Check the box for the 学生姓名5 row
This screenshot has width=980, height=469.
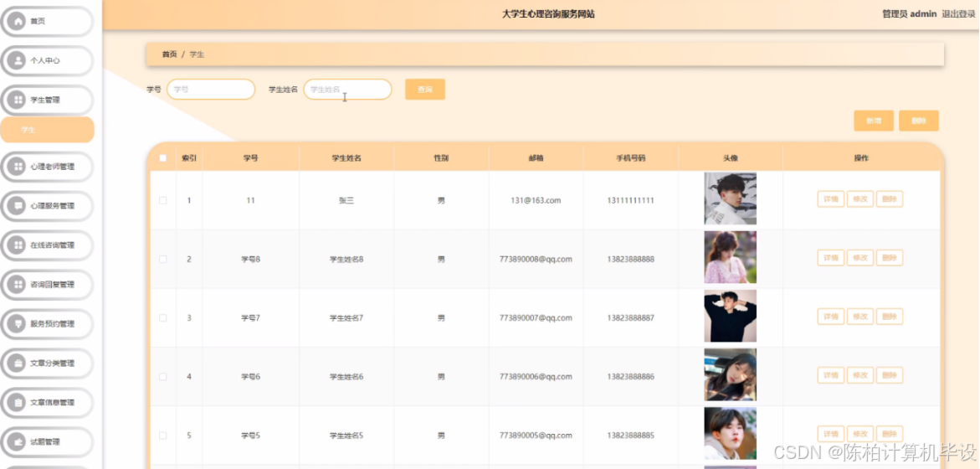click(x=163, y=435)
